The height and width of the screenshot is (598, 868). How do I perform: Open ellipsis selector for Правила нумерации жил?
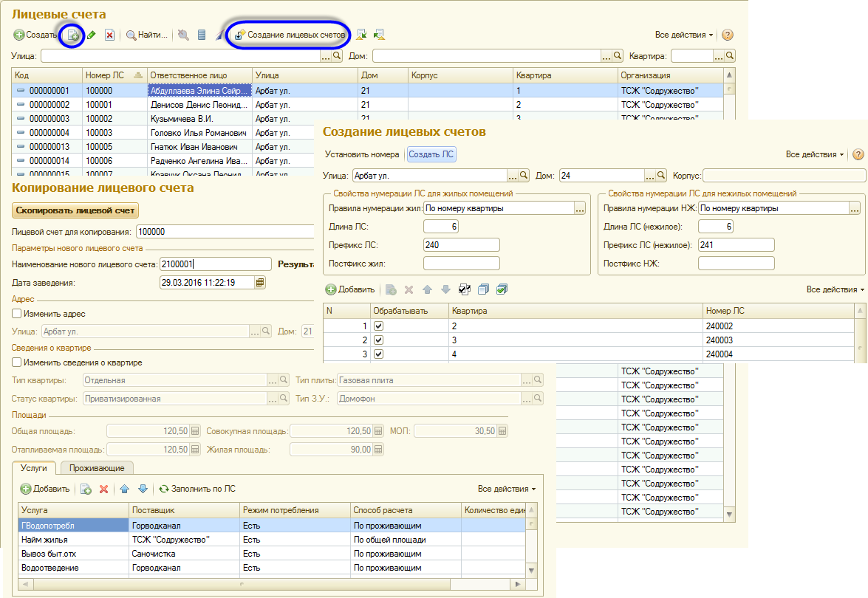pyautogui.click(x=580, y=208)
